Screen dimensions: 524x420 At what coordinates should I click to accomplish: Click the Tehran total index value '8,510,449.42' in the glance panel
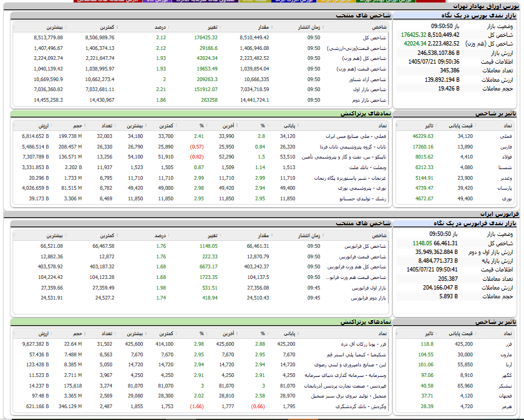pos(444,35)
